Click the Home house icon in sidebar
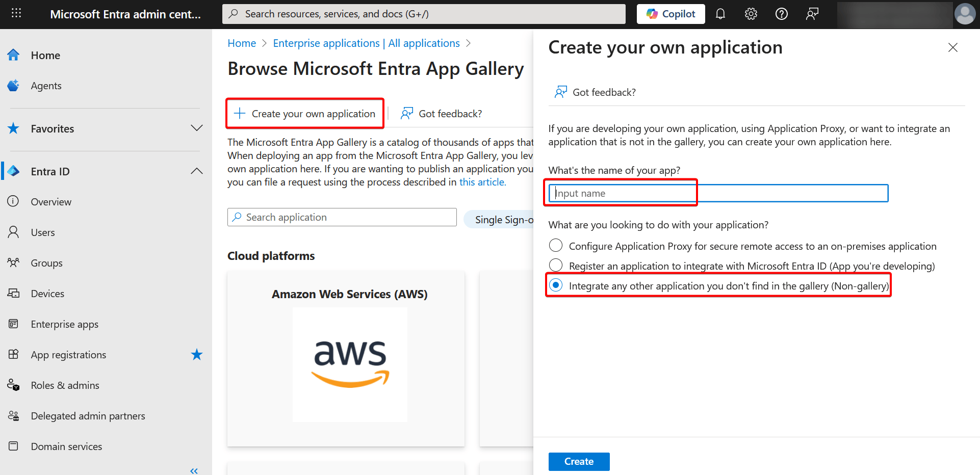The height and width of the screenshot is (475, 980). pyautogui.click(x=14, y=55)
